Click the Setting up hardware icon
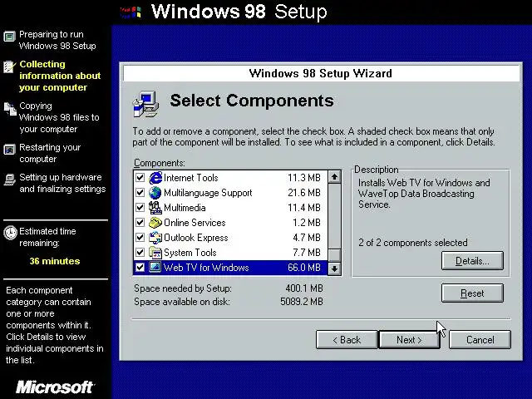532x399 pixels. pyautogui.click(x=9, y=180)
